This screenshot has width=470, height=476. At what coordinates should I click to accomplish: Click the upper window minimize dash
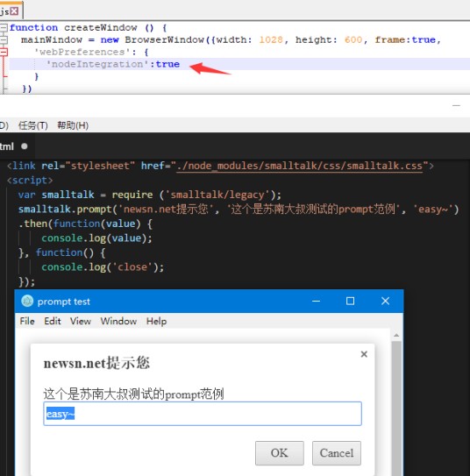tap(456, 106)
